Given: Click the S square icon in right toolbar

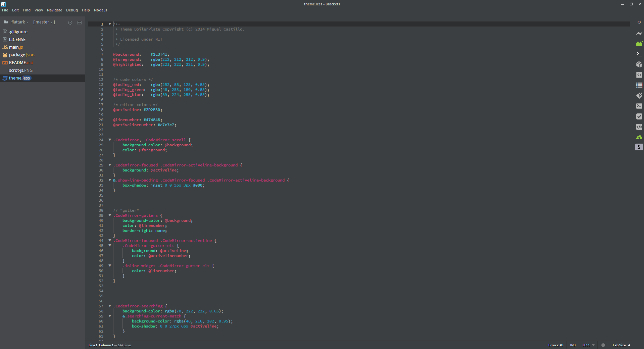Looking at the screenshot, I should (639, 147).
